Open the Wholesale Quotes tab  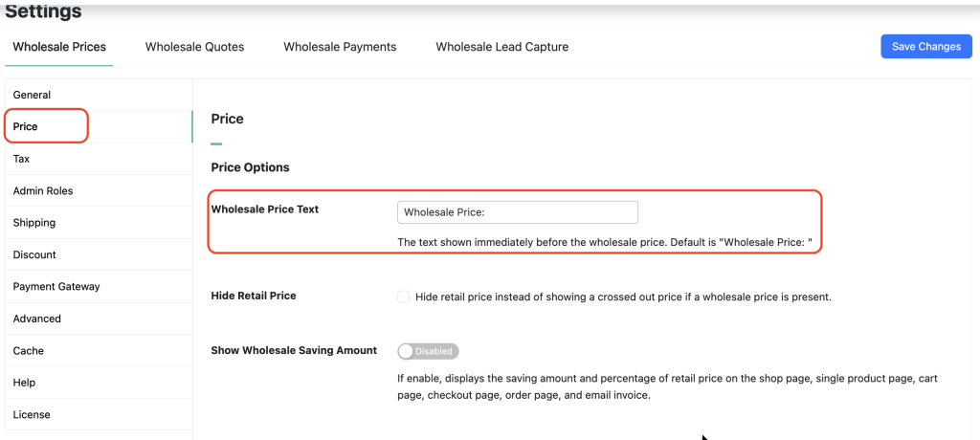tap(194, 47)
